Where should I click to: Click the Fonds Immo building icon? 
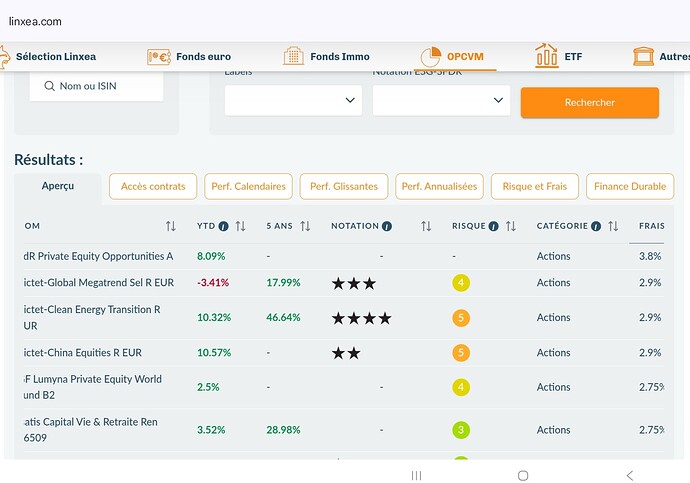(293, 57)
